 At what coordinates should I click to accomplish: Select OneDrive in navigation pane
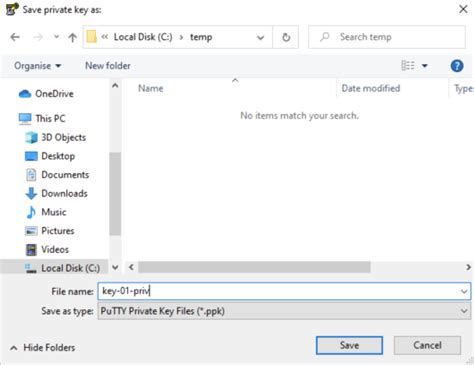46,94
